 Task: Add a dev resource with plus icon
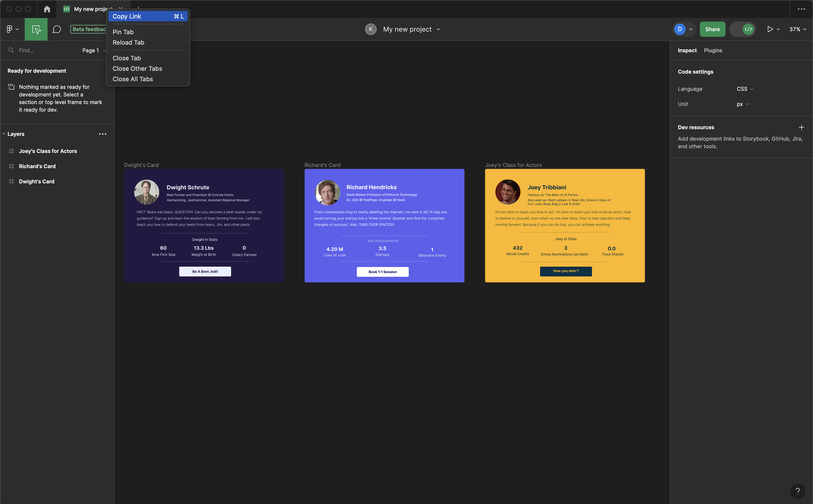[801, 127]
